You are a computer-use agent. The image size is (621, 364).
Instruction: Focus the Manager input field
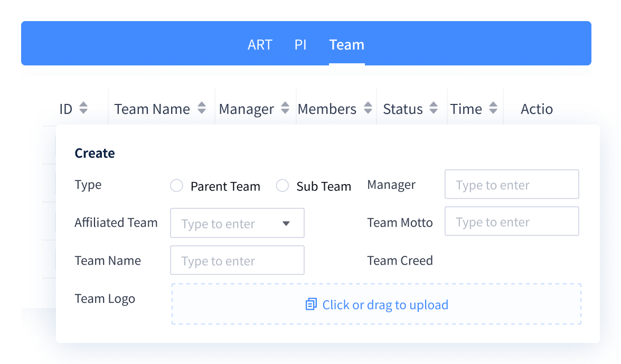tap(511, 185)
